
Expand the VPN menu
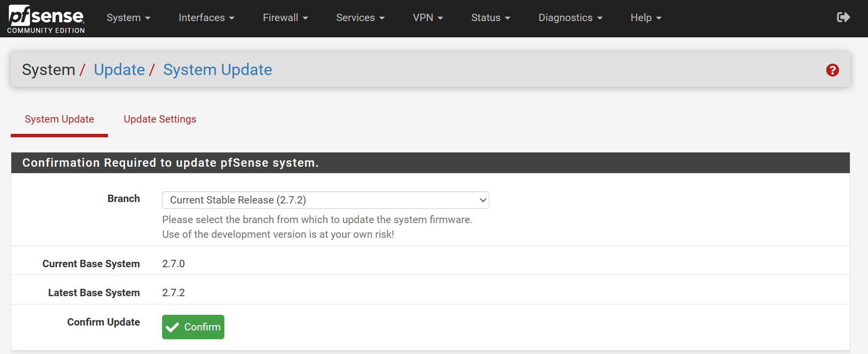pos(428,18)
